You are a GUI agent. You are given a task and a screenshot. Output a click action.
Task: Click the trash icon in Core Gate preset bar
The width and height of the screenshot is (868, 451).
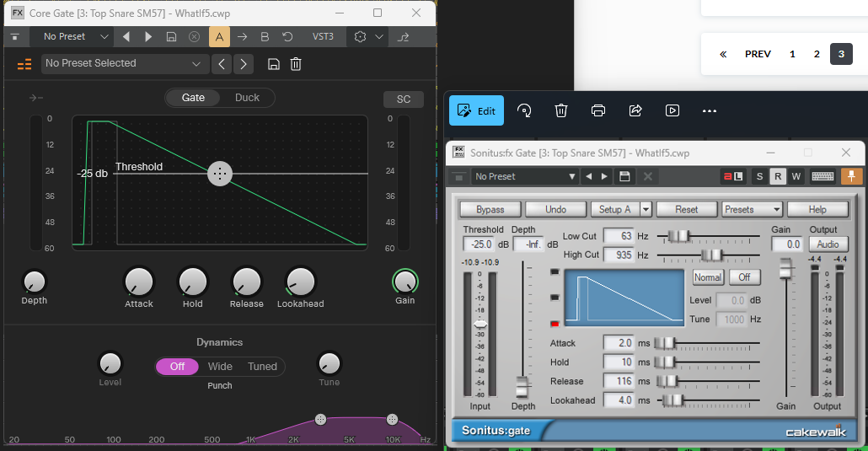[x=296, y=64]
